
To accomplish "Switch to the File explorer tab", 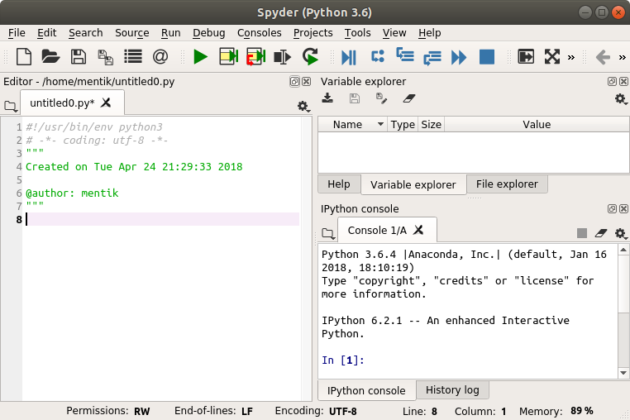I will (x=506, y=184).
